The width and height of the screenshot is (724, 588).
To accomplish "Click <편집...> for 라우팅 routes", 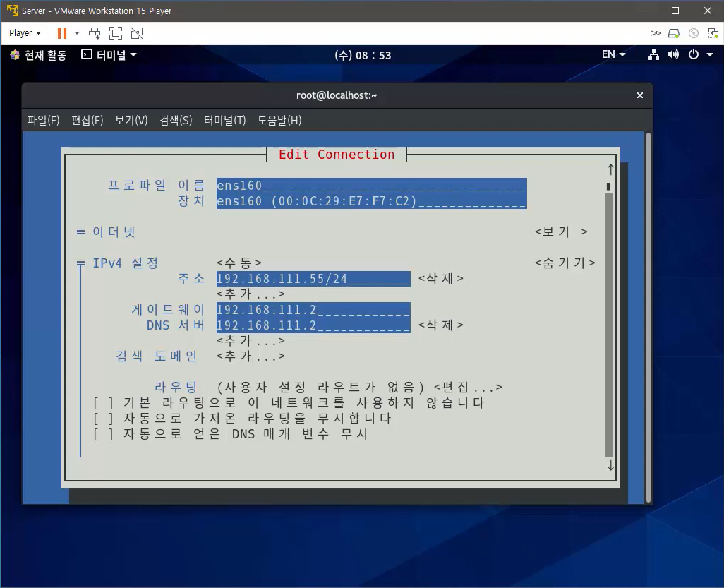I will [x=468, y=387].
